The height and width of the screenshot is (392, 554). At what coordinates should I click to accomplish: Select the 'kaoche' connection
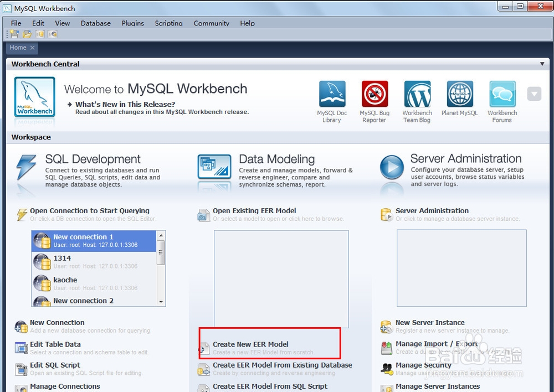coord(94,284)
